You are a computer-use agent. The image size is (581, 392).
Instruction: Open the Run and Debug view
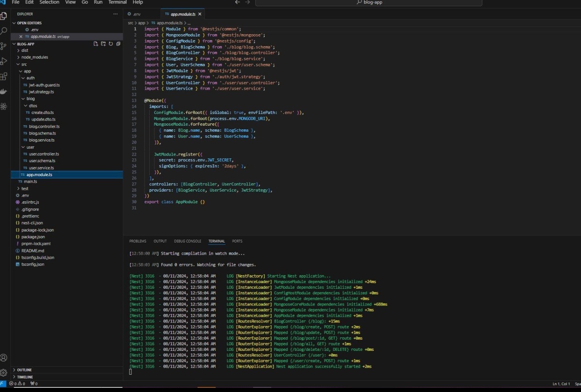click(4, 61)
